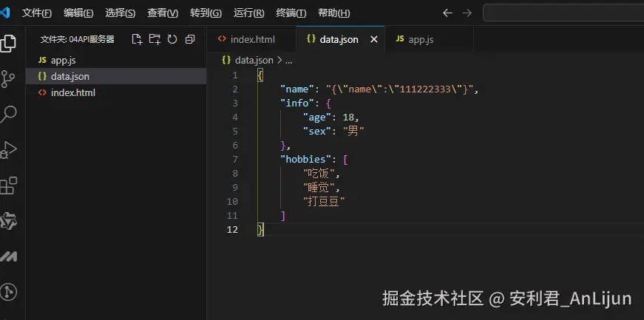
Task: Click the HTML icon beside index.html in explorer
Action: [x=42, y=92]
